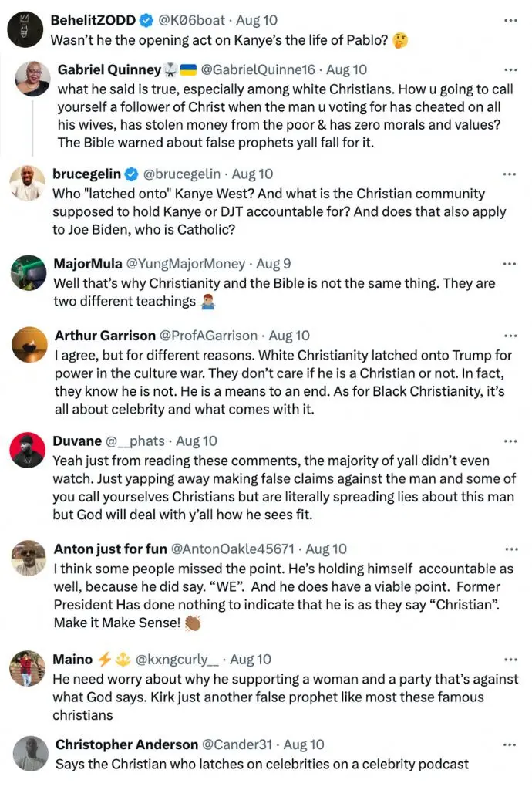
Task: Open the Aug 9 timestamp on MajorMula's tweet
Action: [x=273, y=264]
